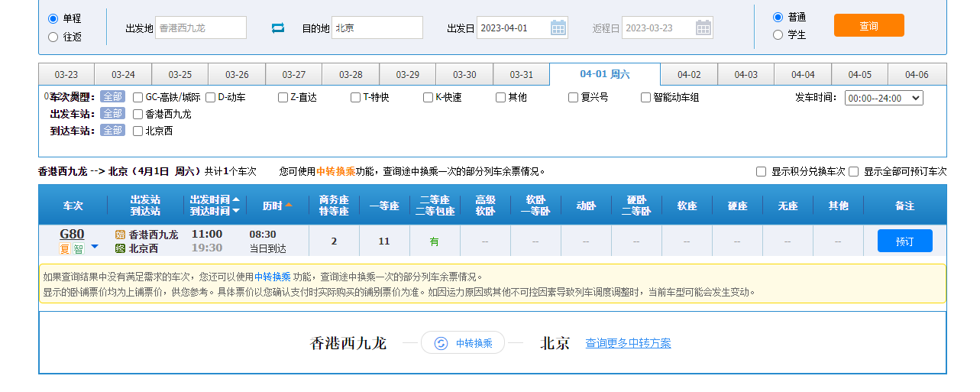Click the 始 origin station icon
The image size is (980, 392).
coord(120,235)
